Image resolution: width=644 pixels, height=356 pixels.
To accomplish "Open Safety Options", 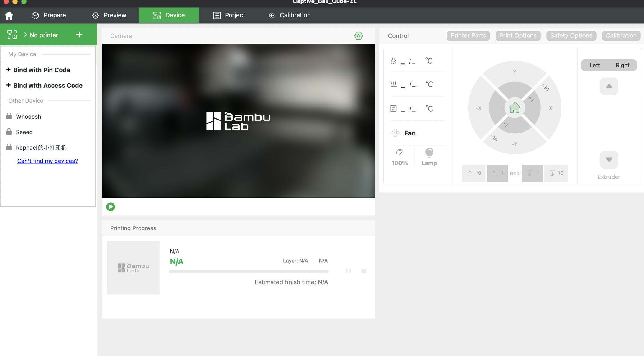I will (571, 36).
